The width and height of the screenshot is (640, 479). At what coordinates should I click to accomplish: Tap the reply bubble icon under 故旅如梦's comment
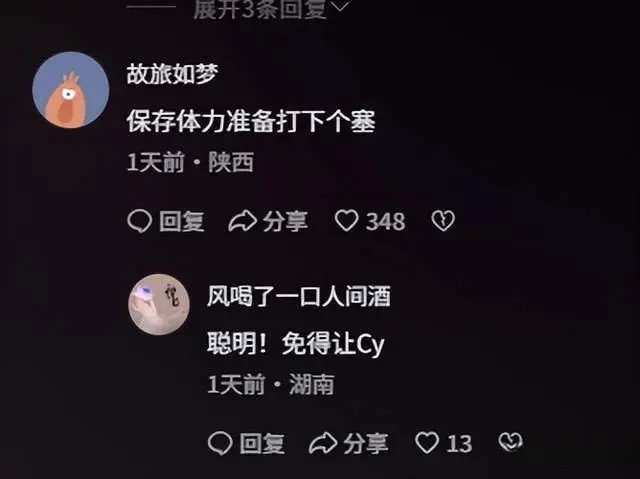point(140,221)
